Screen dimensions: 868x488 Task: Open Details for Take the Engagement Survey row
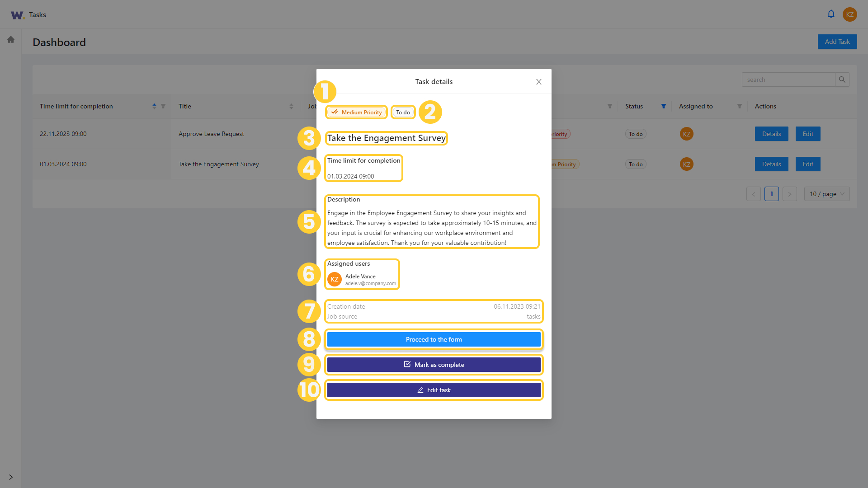point(771,164)
